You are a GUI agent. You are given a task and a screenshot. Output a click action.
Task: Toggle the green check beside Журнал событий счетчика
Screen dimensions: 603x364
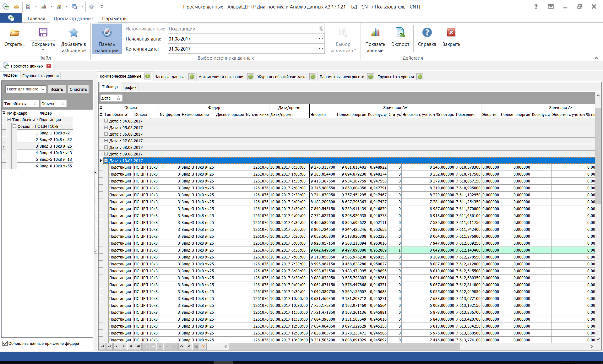click(312, 76)
